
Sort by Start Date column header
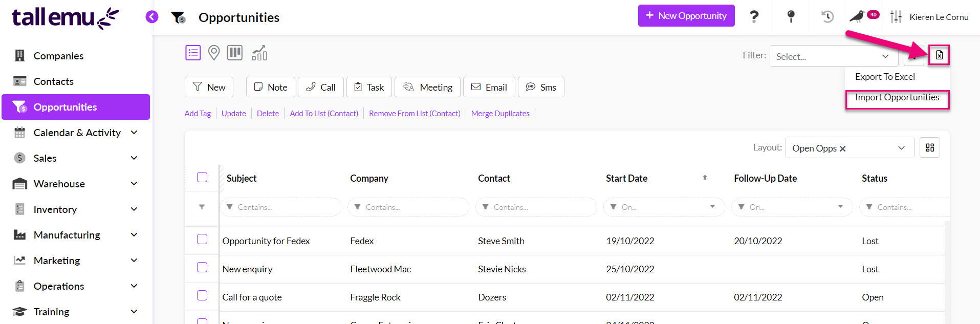pyautogui.click(x=626, y=178)
